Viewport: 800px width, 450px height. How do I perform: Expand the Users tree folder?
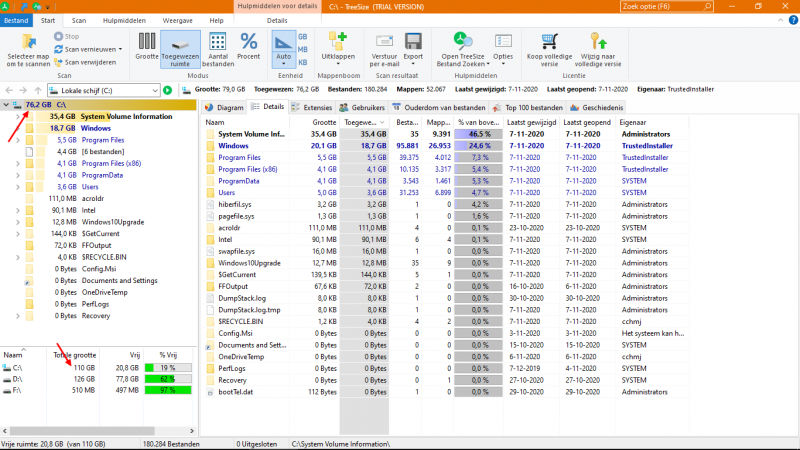pos(17,187)
